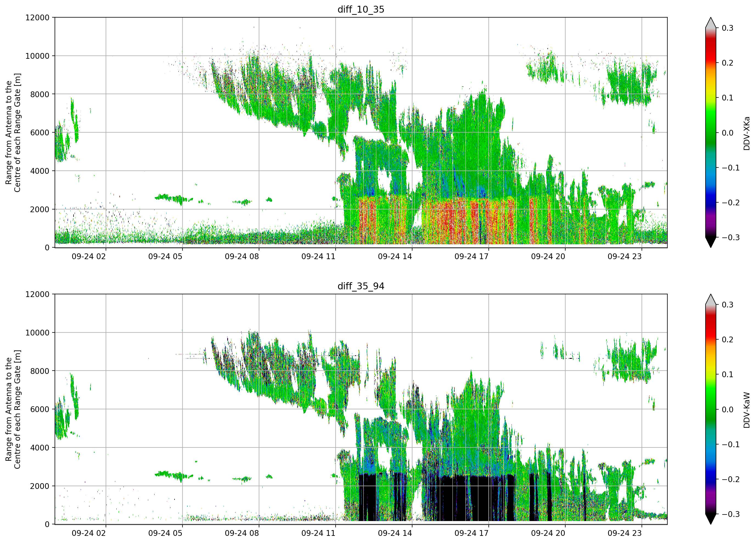Click the black lower arrow of DDV-KaW colorbar
756x543 pixels.
pos(711,519)
